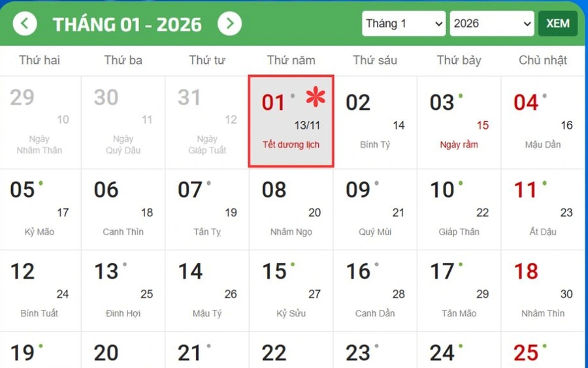
Task: Go to the next month arrow
Action: (x=229, y=24)
